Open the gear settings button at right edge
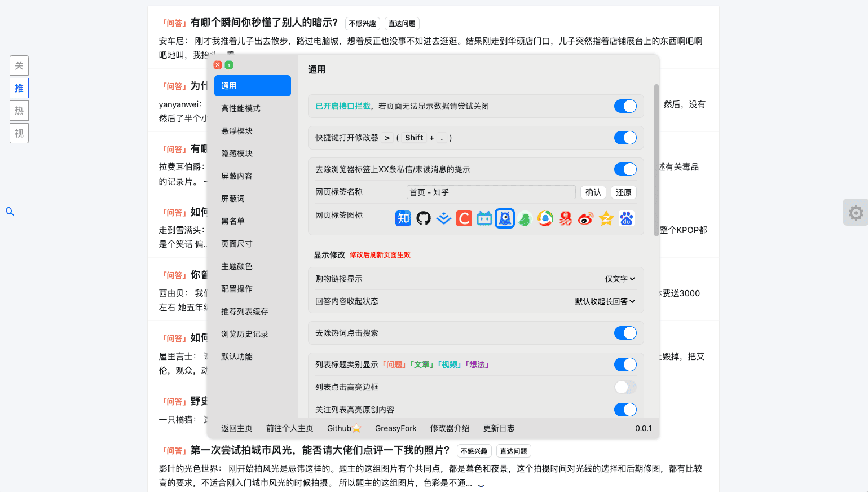Viewport: 868px width, 492px height. (856, 213)
